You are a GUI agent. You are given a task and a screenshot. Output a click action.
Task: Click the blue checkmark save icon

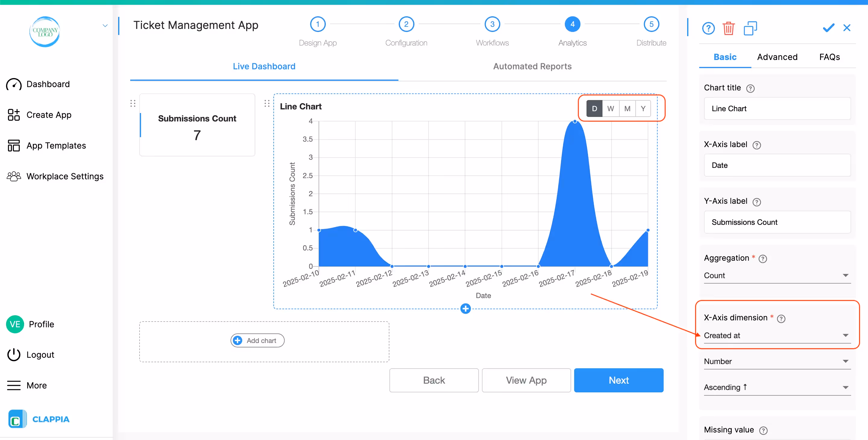coord(828,28)
